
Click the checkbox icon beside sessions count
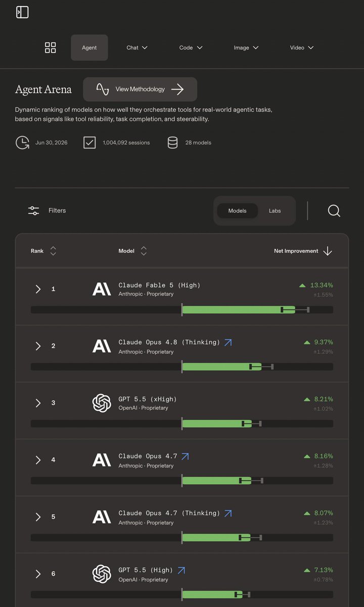(89, 143)
